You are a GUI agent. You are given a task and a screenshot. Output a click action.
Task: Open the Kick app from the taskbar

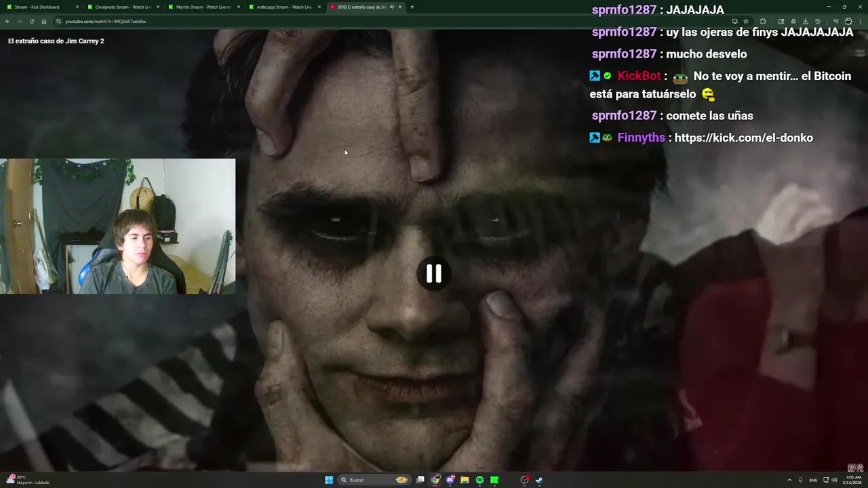[x=494, y=480]
